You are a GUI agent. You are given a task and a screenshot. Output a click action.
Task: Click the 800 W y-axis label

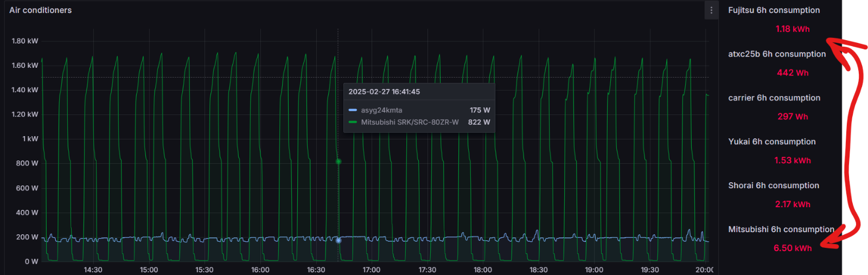coord(27,163)
